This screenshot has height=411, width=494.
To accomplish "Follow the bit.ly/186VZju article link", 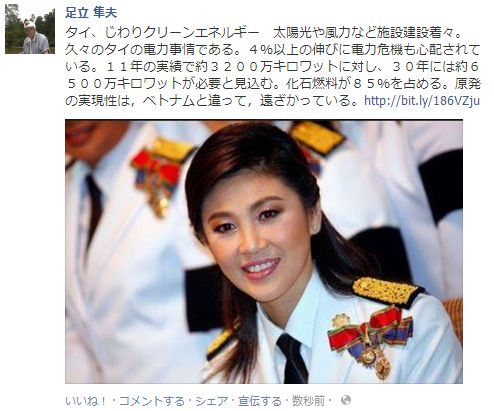I will (422, 100).
